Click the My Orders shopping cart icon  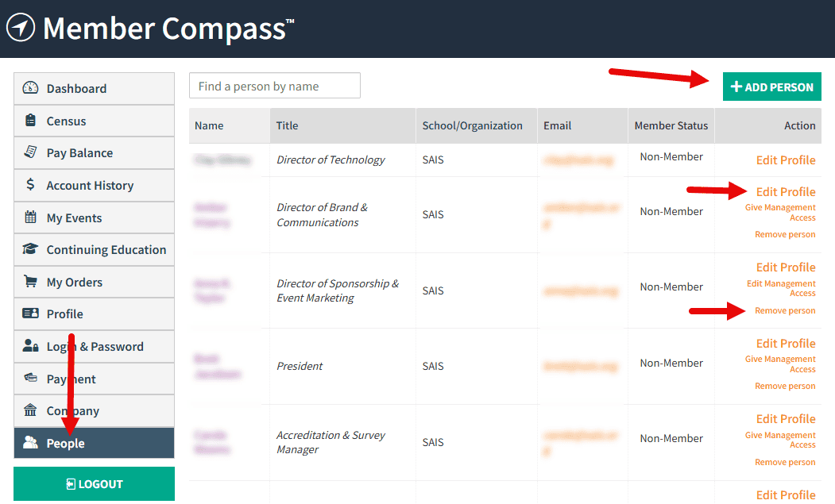(x=30, y=282)
